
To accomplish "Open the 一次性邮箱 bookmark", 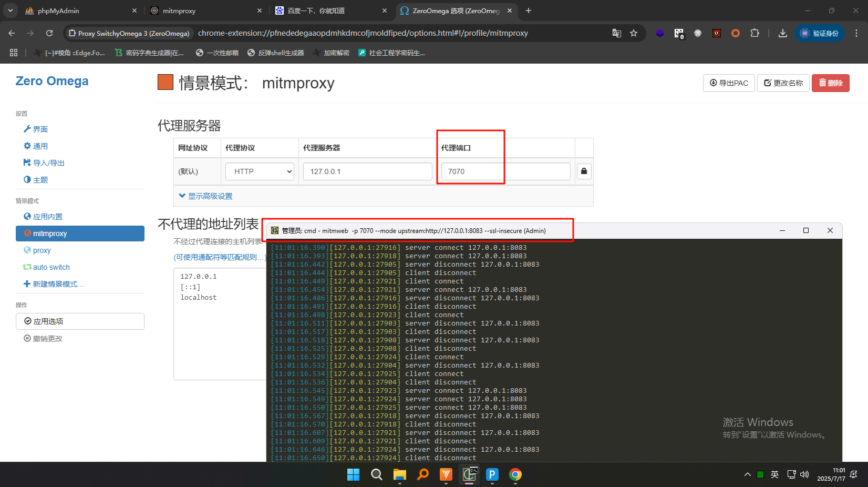I will (217, 53).
